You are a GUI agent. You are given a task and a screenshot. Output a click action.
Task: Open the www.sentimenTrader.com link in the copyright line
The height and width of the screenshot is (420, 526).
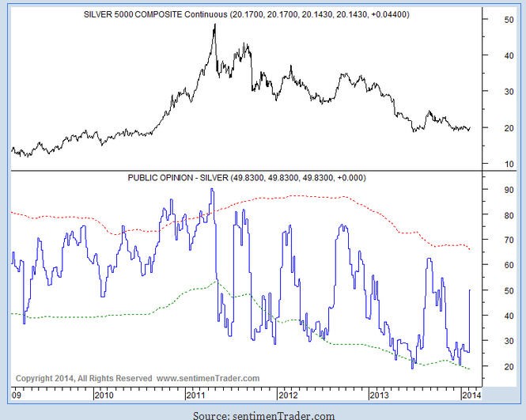point(208,379)
